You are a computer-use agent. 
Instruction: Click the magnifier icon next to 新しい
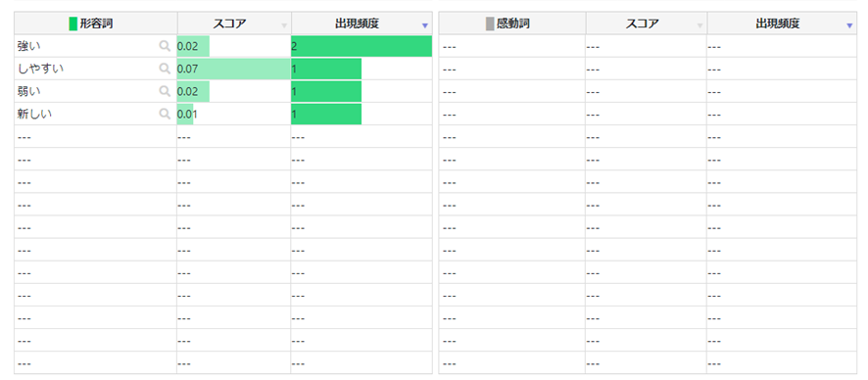coord(165,114)
